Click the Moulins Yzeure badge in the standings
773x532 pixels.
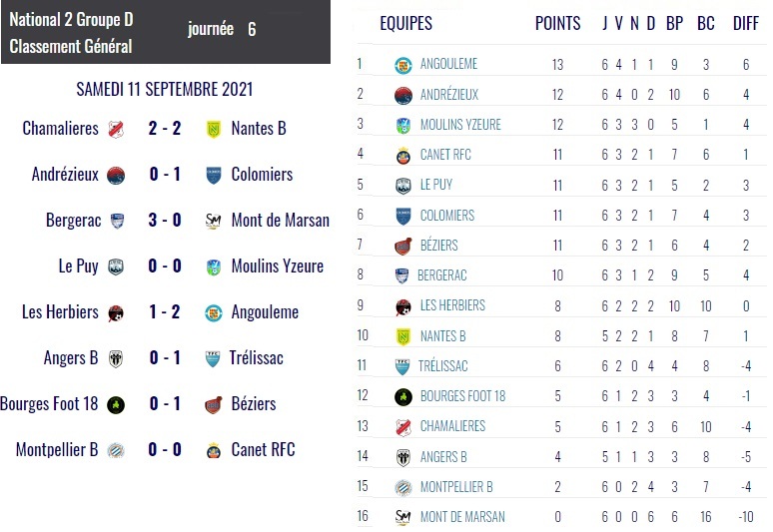(x=403, y=126)
